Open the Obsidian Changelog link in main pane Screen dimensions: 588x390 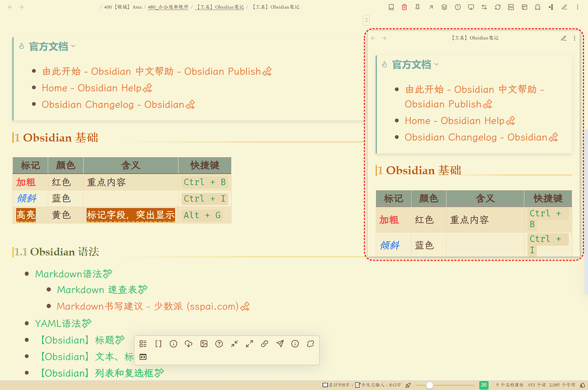point(112,105)
